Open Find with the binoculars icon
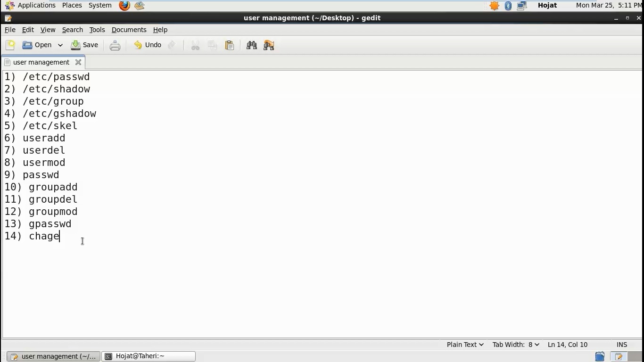The image size is (644, 362). click(252, 45)
